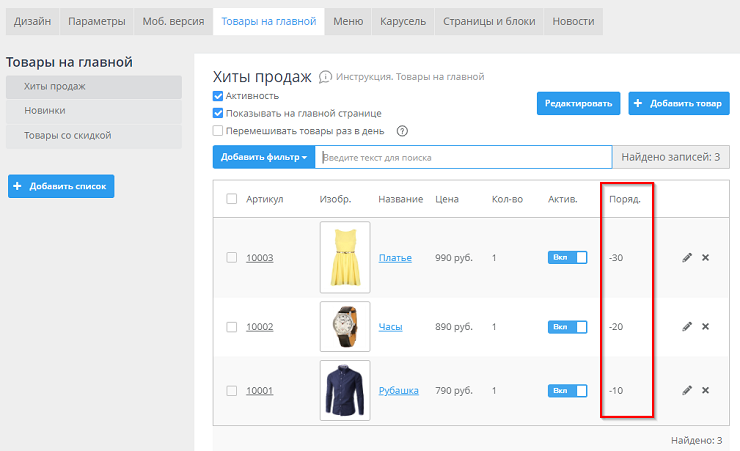The height and width of the screenshot is (451, 740).
Task: Uncheck the Активность checkbox
Action: [218, 96]
